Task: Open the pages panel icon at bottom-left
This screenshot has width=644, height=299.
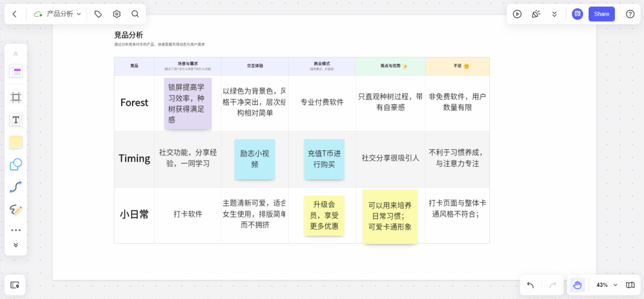Action: pyautogui.click(x=15, y=285)
